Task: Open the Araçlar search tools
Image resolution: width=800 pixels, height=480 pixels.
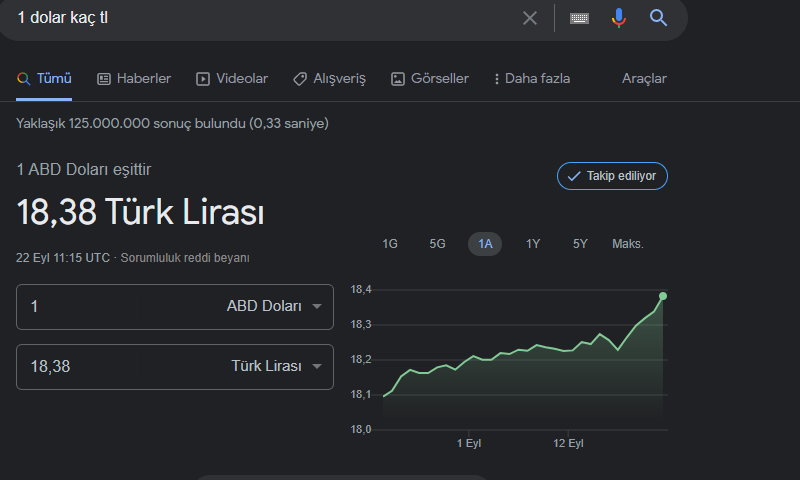Action: [x=644, y=79]
